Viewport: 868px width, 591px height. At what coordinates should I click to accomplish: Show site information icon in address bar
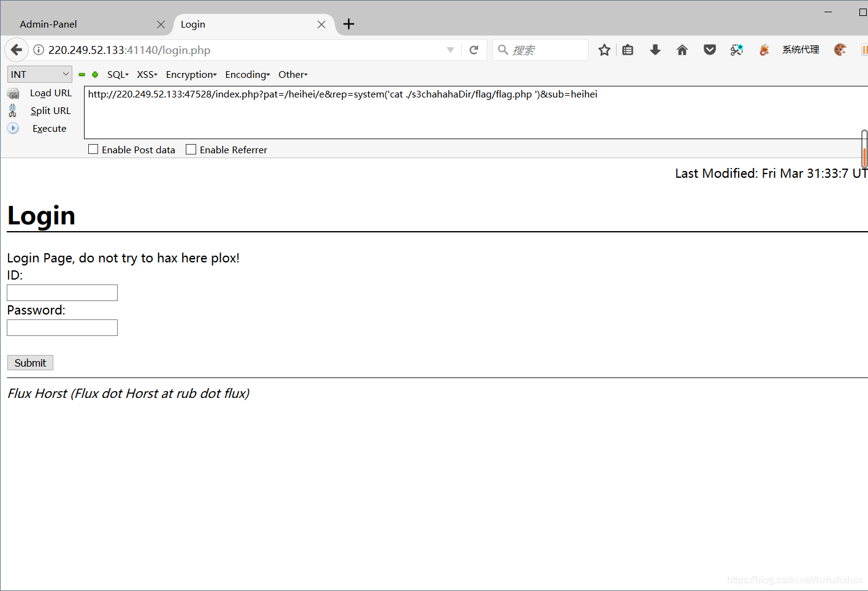coord(39,50)
